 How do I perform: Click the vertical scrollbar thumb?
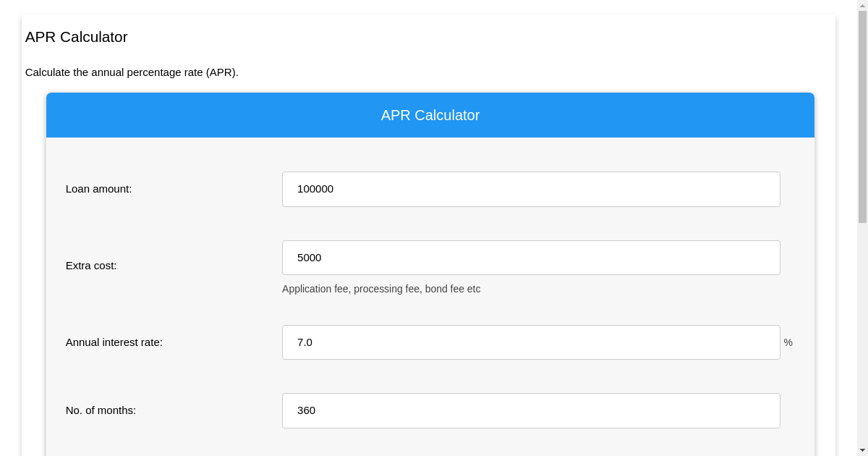click(x=863, y=116)
